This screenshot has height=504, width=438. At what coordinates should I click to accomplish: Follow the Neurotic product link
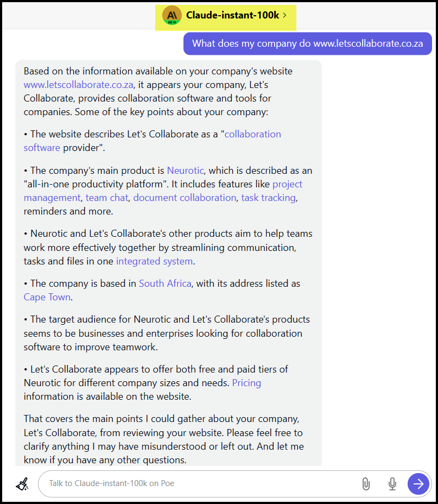[x=186, y=171]
